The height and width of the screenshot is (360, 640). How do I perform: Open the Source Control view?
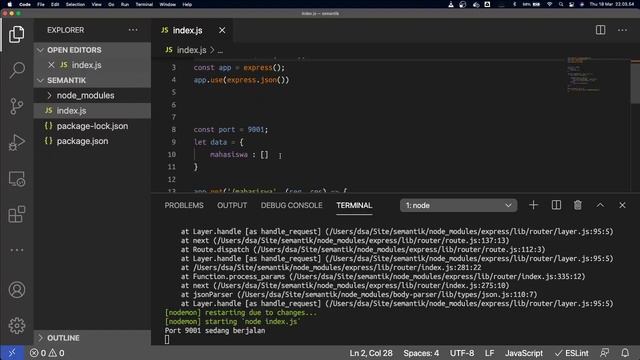(x=16, y=106)
